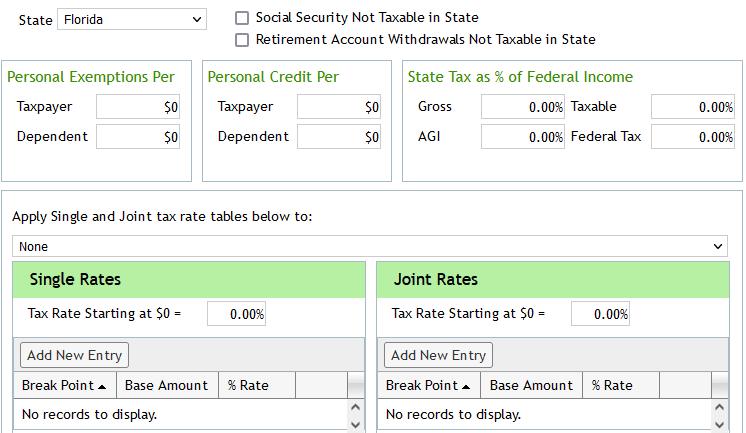Click Joint Rates table scroll down arrow
The height and width of the screenshot is (433, 746).
point(719,424)
